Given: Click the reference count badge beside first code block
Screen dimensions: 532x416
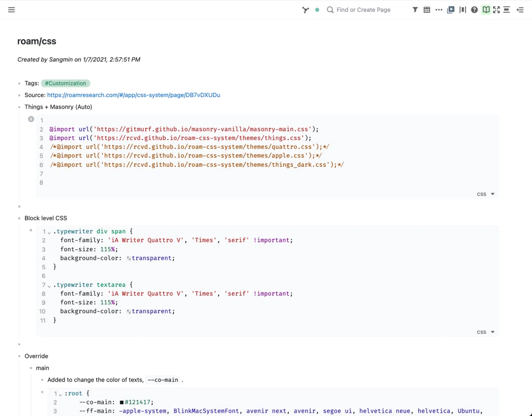Looking at the screenshot, I should [x=31, y=119].
